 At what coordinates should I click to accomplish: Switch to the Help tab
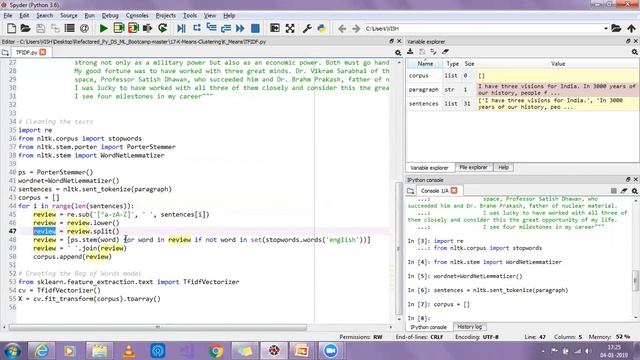click(503, 167)
